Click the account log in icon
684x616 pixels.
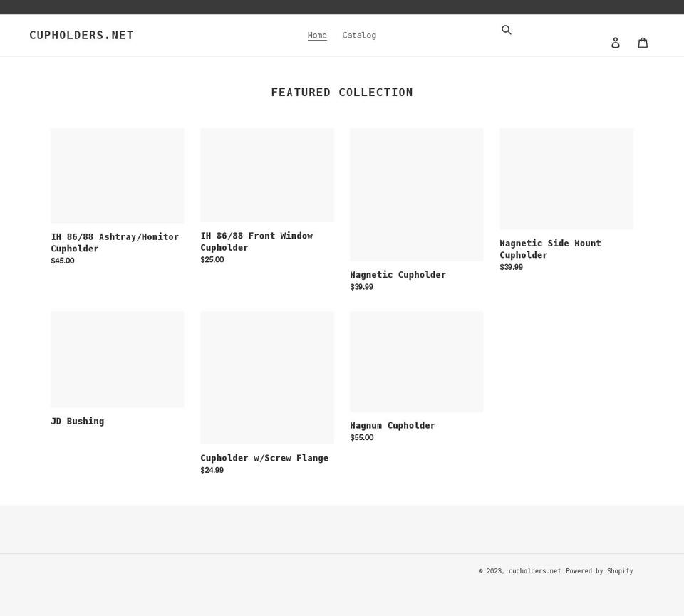tap(616, 43)
